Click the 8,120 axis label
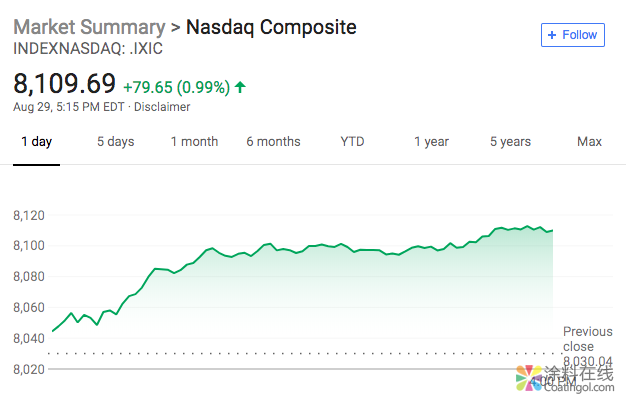This screenshot has width=626, height=405. pyautogui.click(x=30, y=216)
